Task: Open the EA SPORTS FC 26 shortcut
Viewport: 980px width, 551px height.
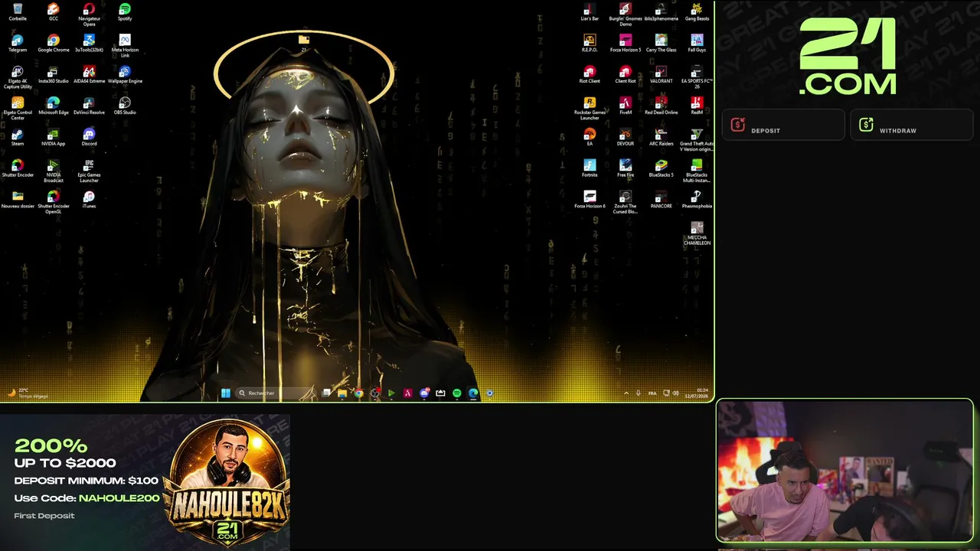Action: (x=697, y=77)
